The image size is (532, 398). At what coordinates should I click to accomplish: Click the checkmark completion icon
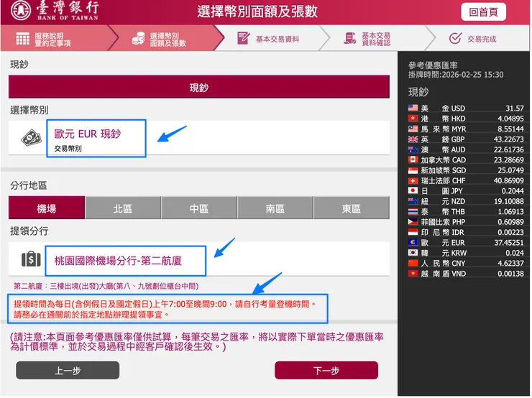pyautogui.click(x=455, y=38)
